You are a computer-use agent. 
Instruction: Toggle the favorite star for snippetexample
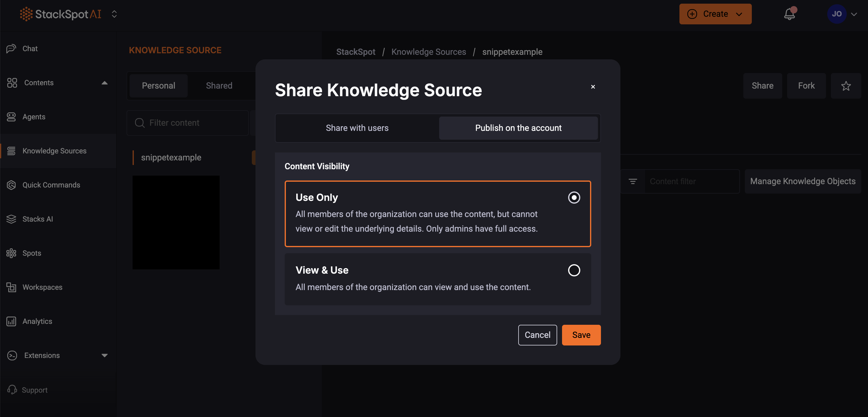coord(846,86)
